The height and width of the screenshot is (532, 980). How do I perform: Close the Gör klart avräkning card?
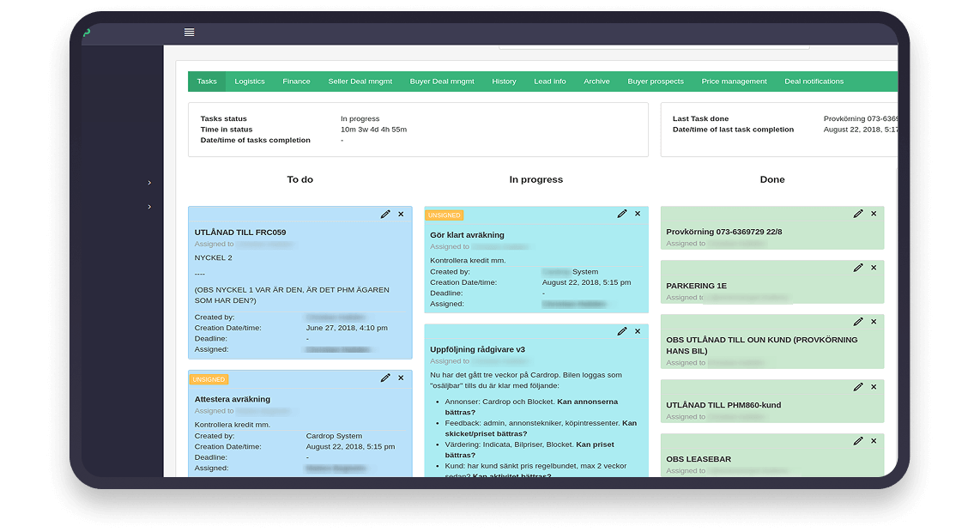[638, 215]
